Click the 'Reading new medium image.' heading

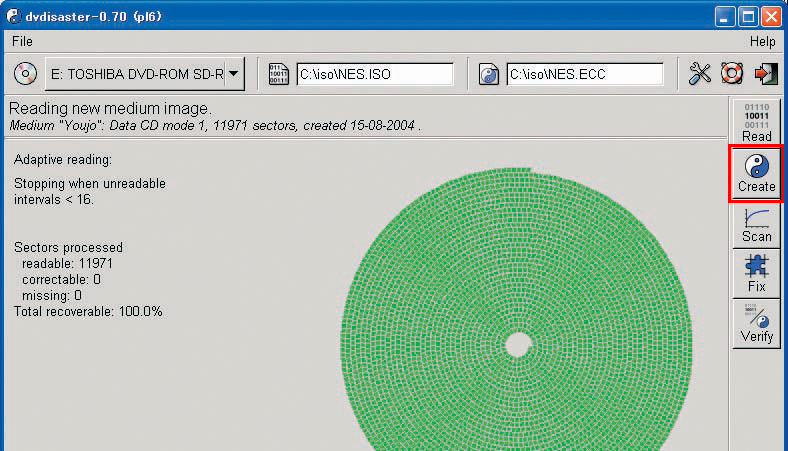pyautogui.click(x=110, y=109)
